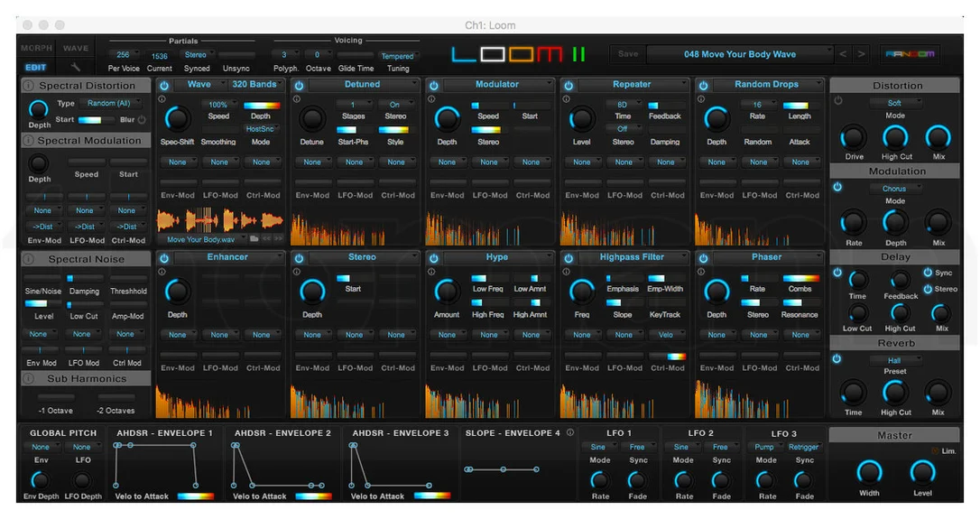Image resolution: width=980 pixels, height=519 pixels.
Task: Click the previous preset arrow
Action: coord(843,54)
